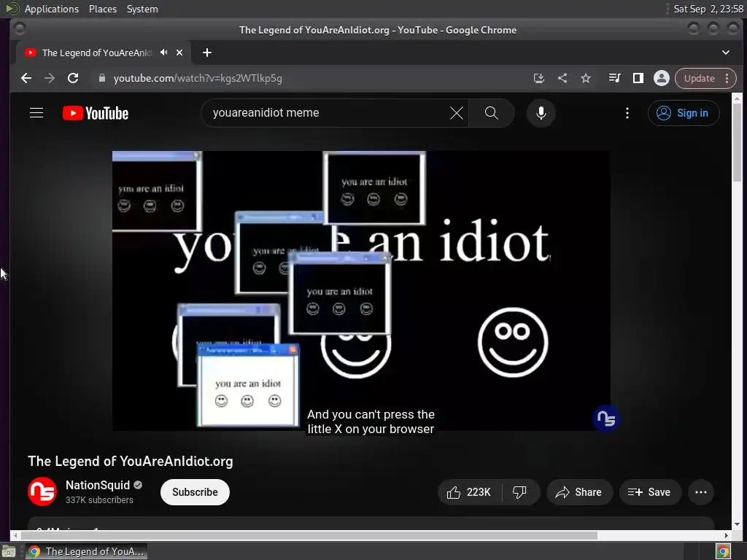Image resolution: width=747 pixels, height=560 pixels.
Task: Click Chrome icon in bottom-right panel
Action: [723, 551]
